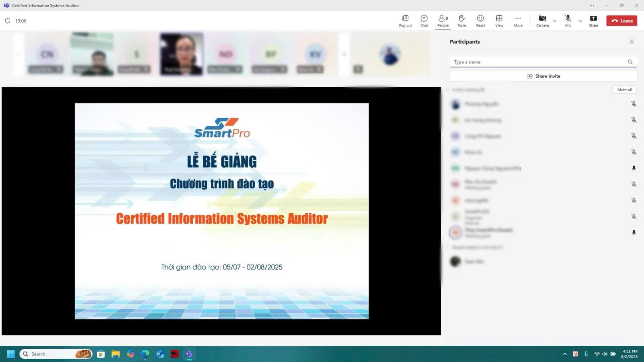Leave the meeting
This screenshot has width=644, height=362.
point(622,21)
